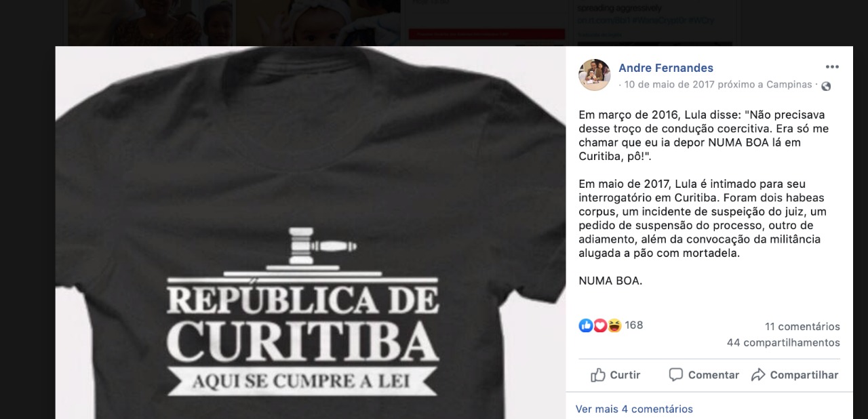Open the 11 comentários link
The width and height of the screenshot is (868, 419).
(x=802, y=327)
